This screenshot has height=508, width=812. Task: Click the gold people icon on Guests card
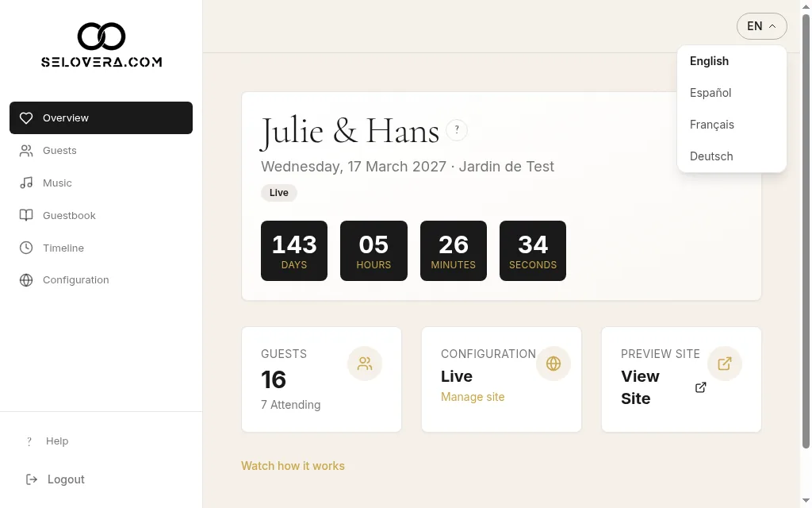[365, 364]
